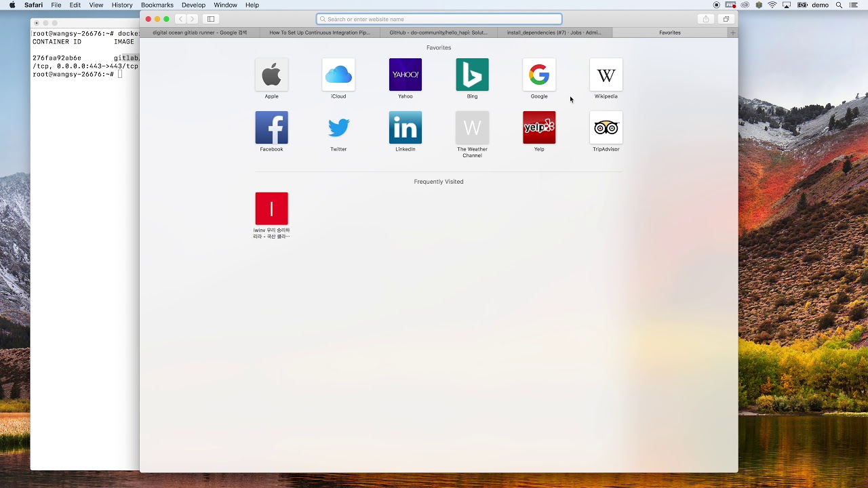Open the File menu

coord(56,5)
